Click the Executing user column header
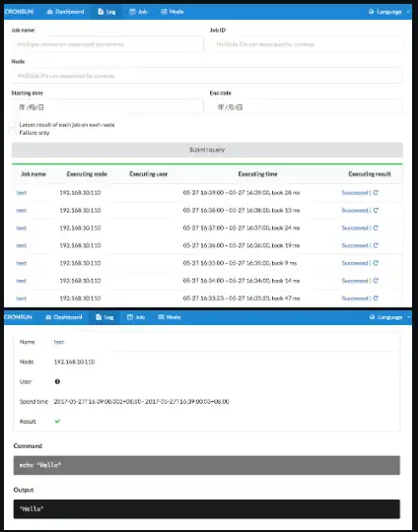 click(149, 174)
